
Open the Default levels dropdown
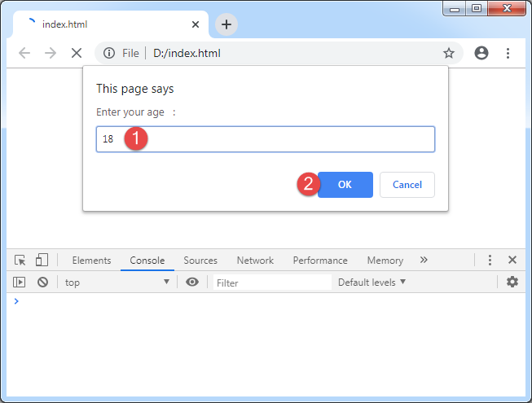[372, 283]
